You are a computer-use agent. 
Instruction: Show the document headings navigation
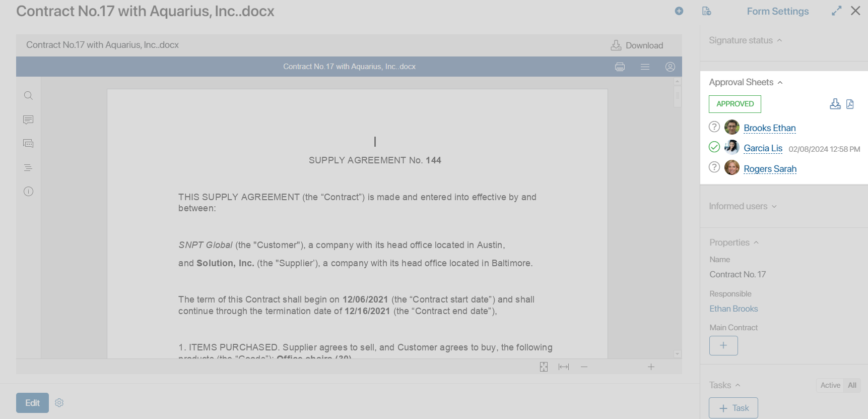[x=28, y=167]
